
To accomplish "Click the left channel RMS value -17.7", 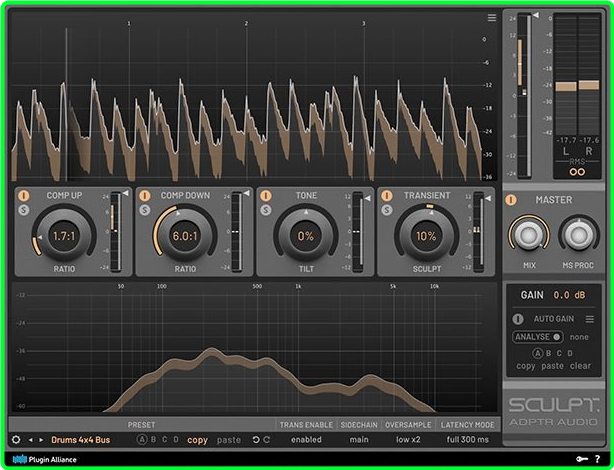I will tap(566, 141).
